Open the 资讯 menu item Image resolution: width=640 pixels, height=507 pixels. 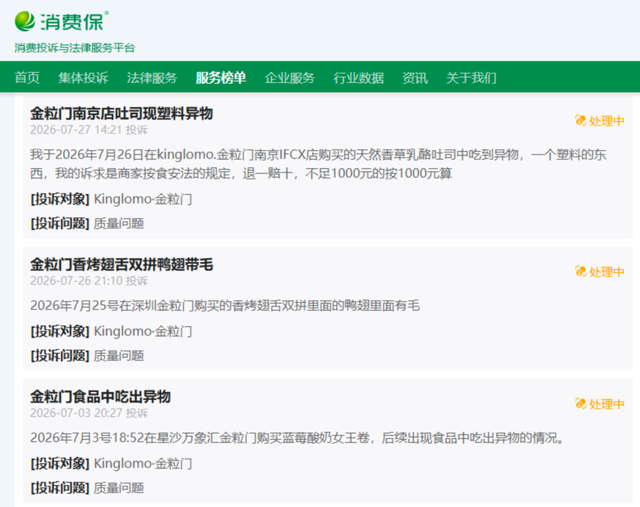point(415,78)
